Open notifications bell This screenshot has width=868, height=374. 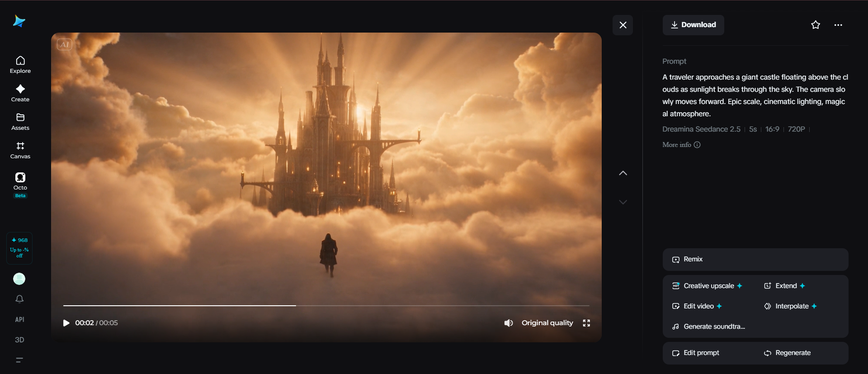pos(19,299)
